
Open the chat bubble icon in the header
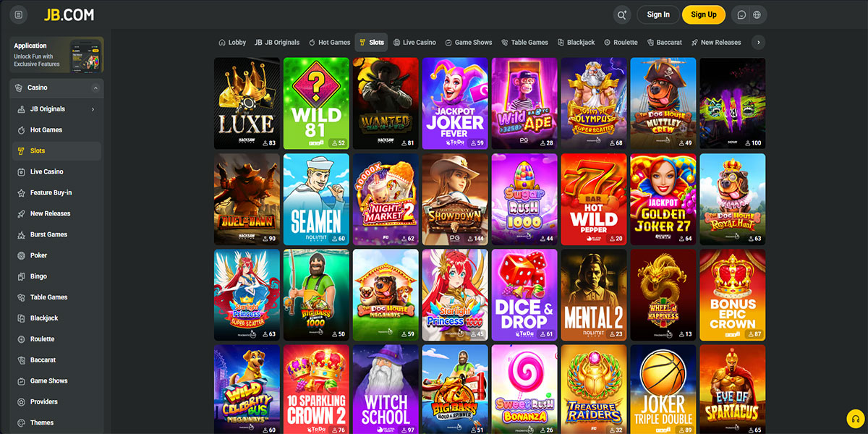coord(741,14)
